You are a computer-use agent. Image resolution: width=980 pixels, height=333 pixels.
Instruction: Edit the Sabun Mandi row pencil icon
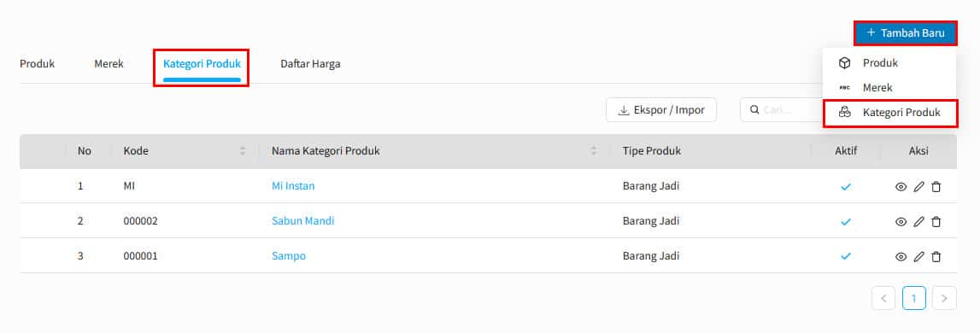pyautogui.click(x=918, y=222)
